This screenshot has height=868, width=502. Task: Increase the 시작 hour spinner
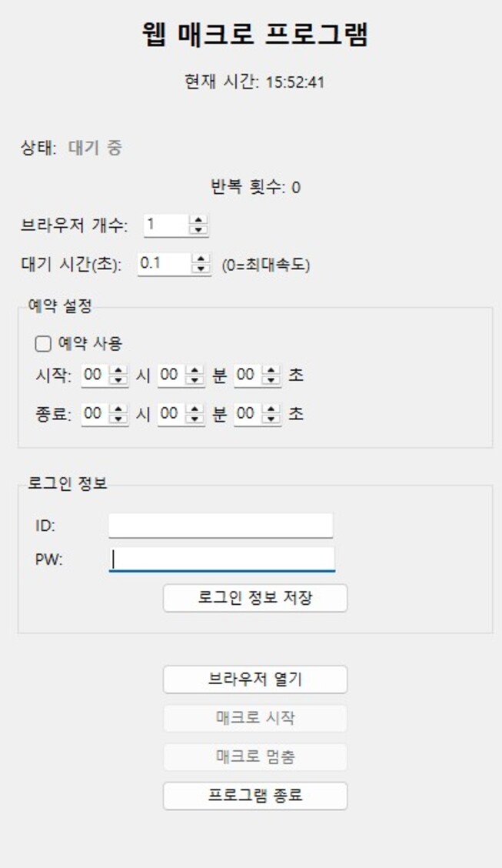click(x=118, y=372)
